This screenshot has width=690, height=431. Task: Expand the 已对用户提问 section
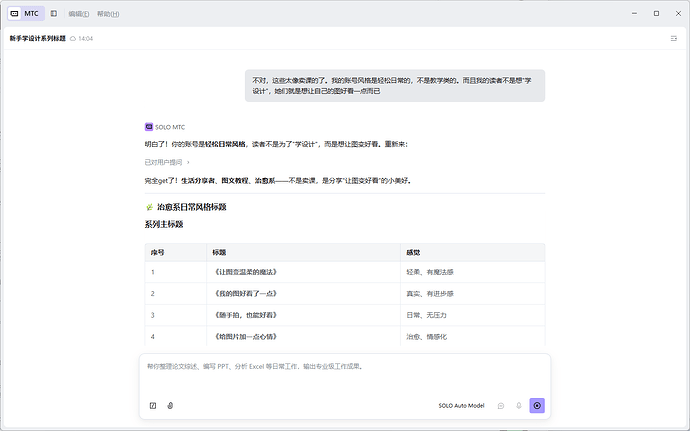(167, 162)
